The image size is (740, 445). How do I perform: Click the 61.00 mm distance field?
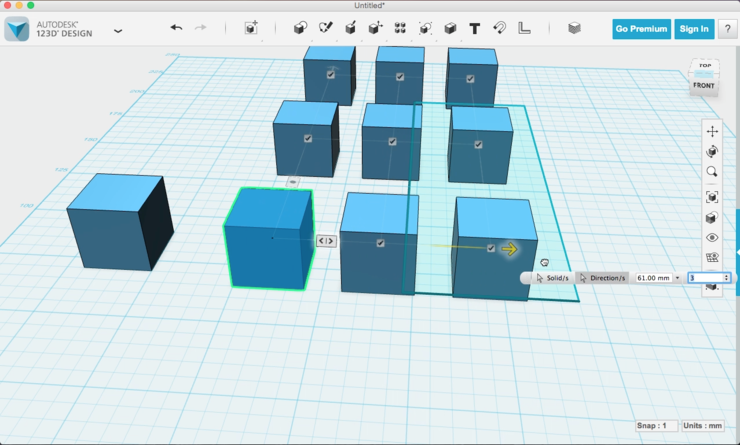tap(654, 278)
